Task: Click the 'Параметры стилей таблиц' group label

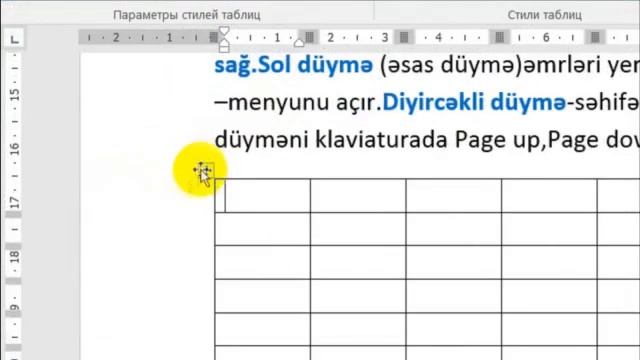Action: pyautogui.click(x=187, y=15)
